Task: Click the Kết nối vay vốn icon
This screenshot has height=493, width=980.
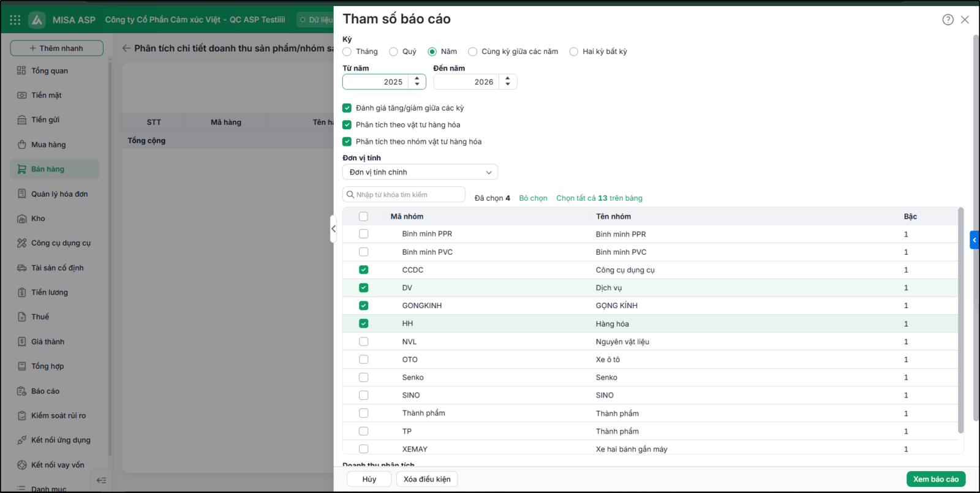Action: (x=21, y=465)
